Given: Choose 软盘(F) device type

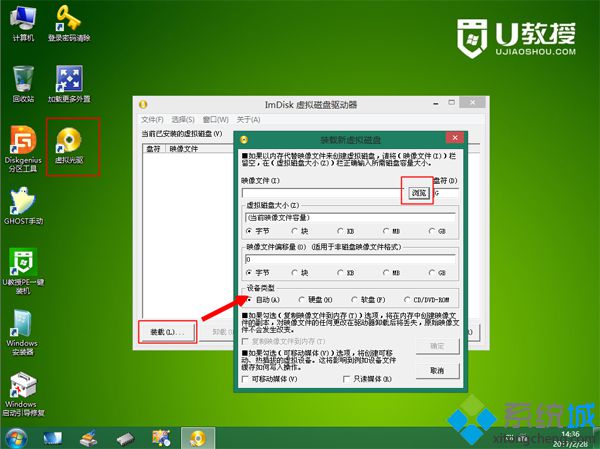Looking at the screenshot, I should tap(368, 300).
